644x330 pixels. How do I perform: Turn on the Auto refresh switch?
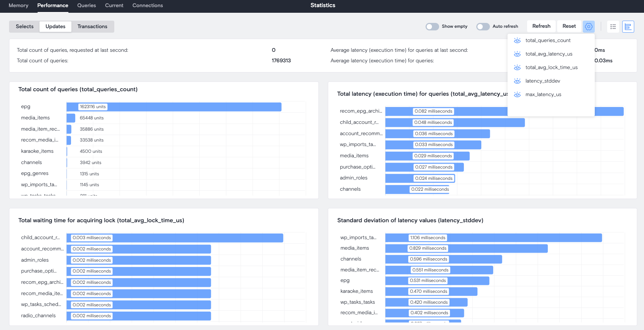483,27
